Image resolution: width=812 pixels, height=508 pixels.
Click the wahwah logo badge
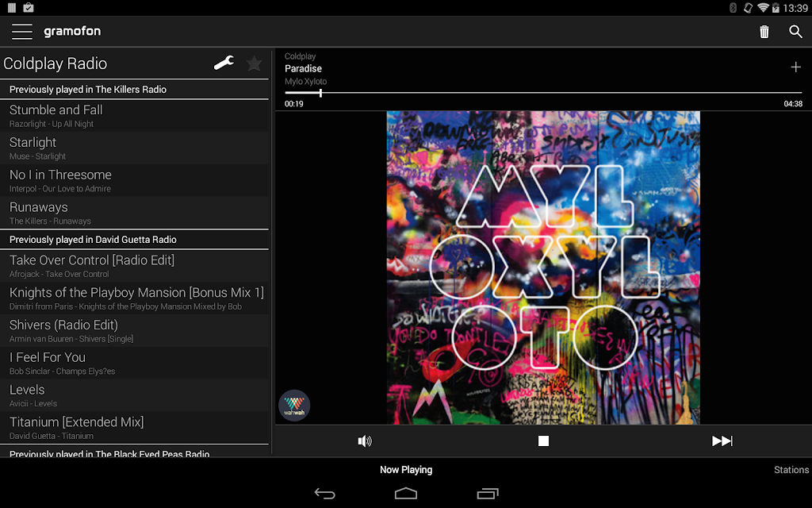coord(294,406)
